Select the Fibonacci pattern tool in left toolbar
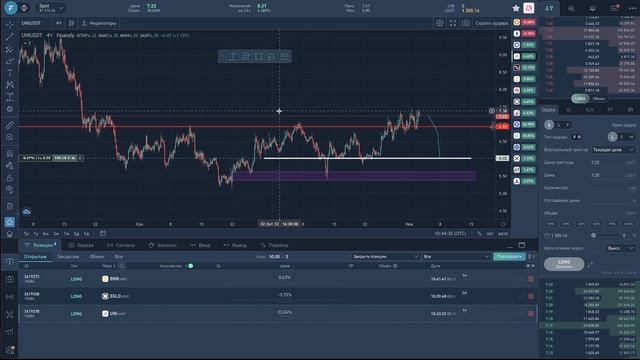This screenshot has width=640, height=360. click(x=10, y=49)
